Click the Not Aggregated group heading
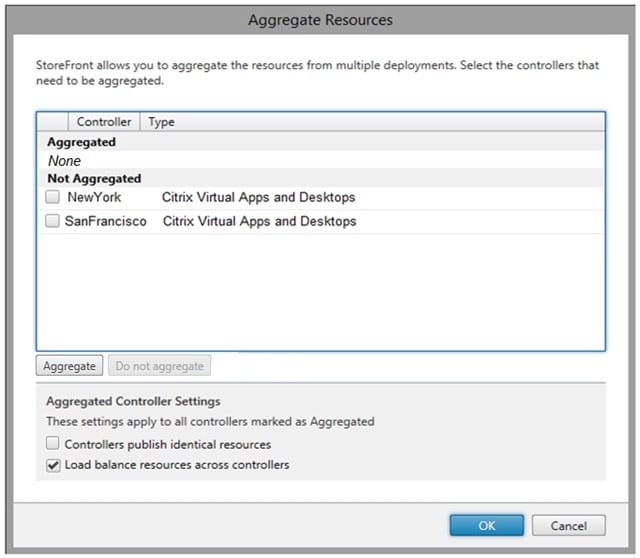The width and height of the screenshot is (640, 558). [x=94, y=179]
